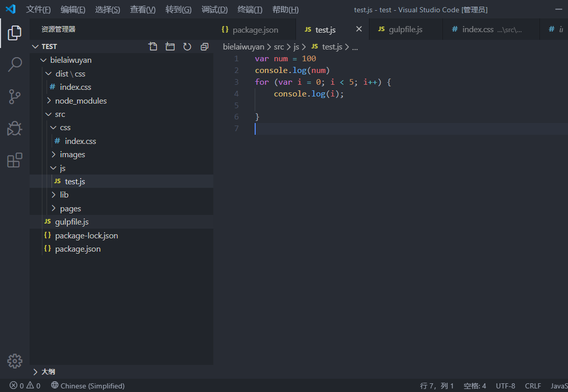The height and width of the screenshot is (392, 568).
Task: Open the 编辑(E) menu
Action: (x=73, y=9)
